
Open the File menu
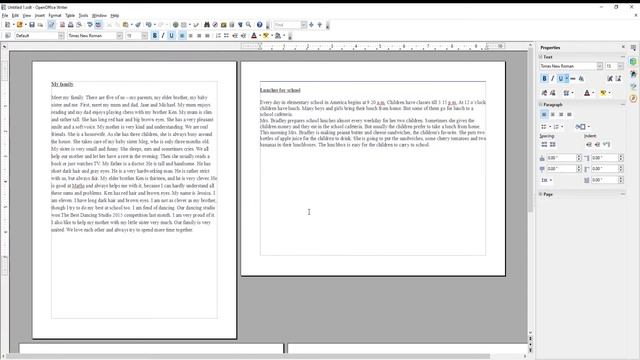pos(5,16)
